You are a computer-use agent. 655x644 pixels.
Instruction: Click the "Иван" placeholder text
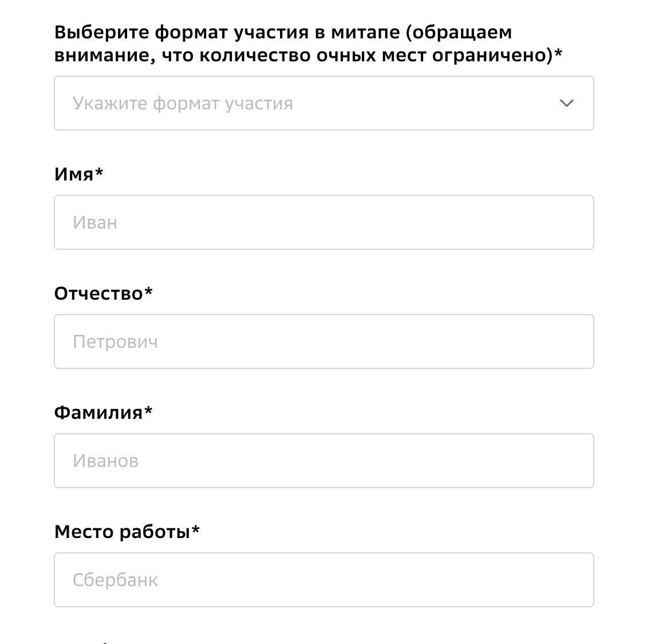[95, 222]
